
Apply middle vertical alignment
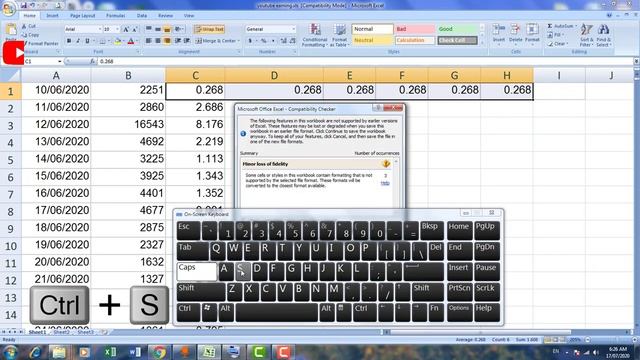click(x=158, y=29)
